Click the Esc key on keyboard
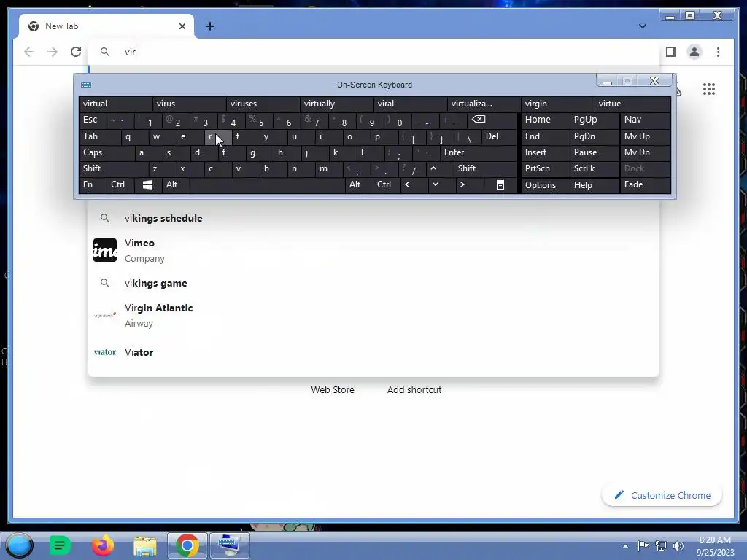 click(x=93, y=120)
